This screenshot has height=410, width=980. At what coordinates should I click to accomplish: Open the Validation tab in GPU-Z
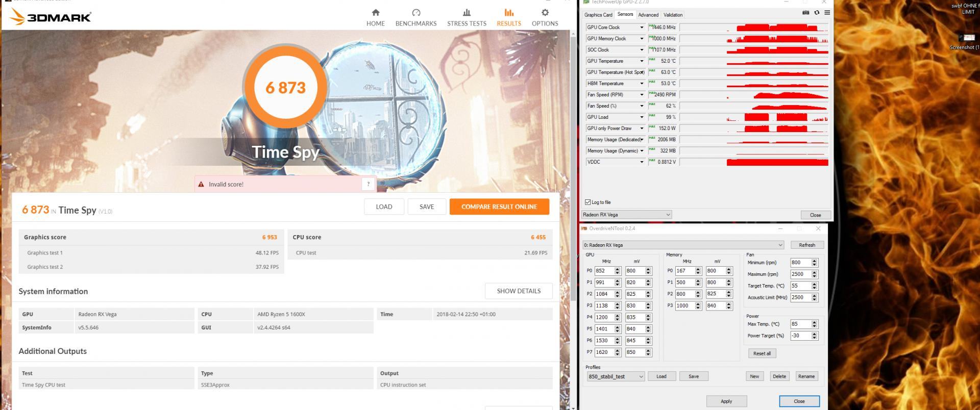pyautogui.click(x=673, y=15)
